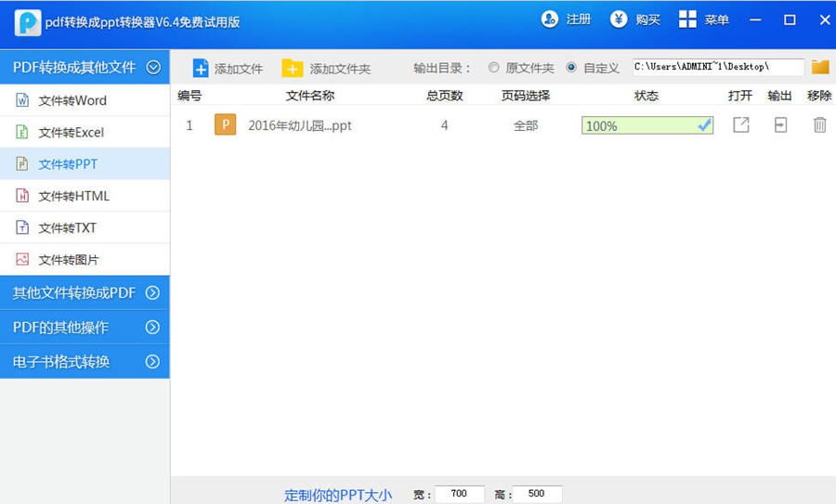
Task: Expand the 其他文件转换成PDF section
Action: point(153,293)
